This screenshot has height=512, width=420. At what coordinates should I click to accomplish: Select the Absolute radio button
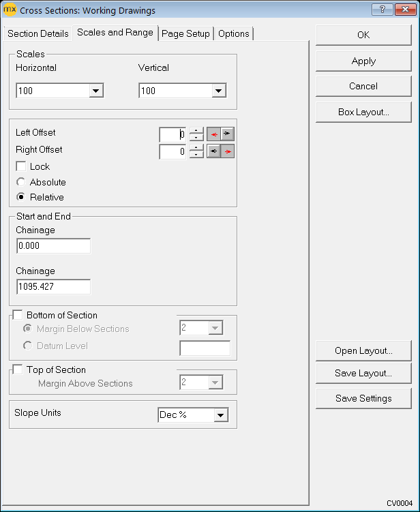[x=21, y=182]
